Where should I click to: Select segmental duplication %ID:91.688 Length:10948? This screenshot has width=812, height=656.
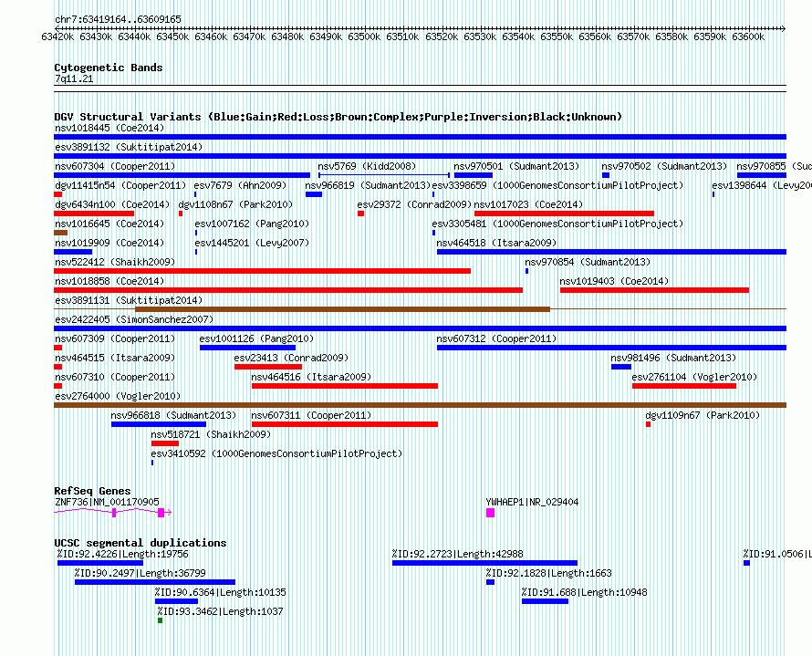(x=545, y=601)
